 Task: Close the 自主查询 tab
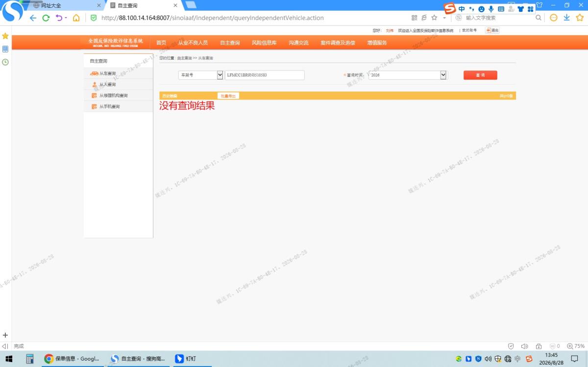coord(175,5)
